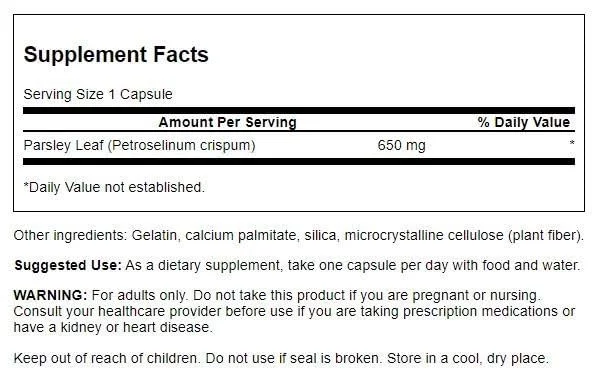This screenshot has height=376, width=598.
Task: Click calcium palmitate in the ingredients list
Action: pyautogui.click(x=241, y=235)
